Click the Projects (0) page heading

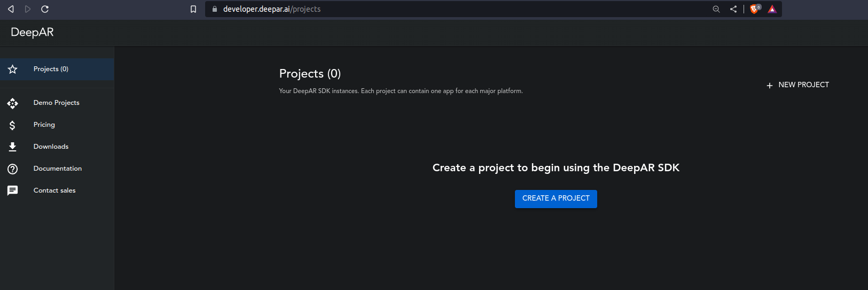[x=310, y=74]
